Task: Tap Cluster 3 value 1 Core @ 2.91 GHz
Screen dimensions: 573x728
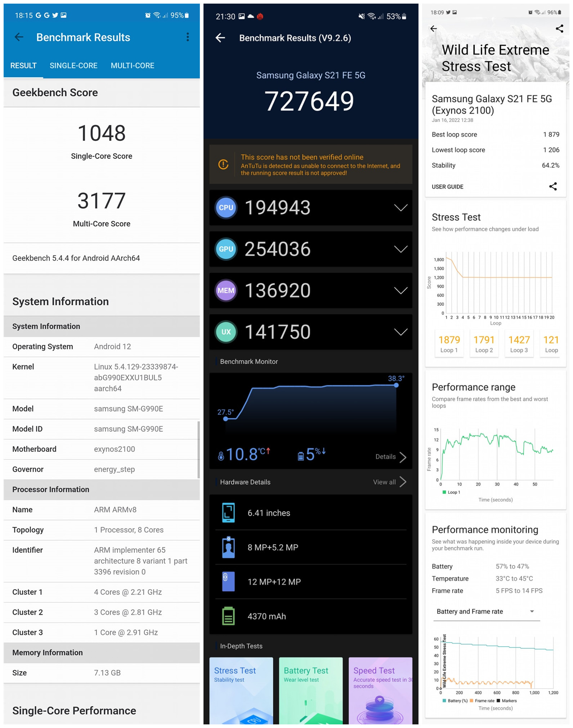Action: click(x=126, y=632)
